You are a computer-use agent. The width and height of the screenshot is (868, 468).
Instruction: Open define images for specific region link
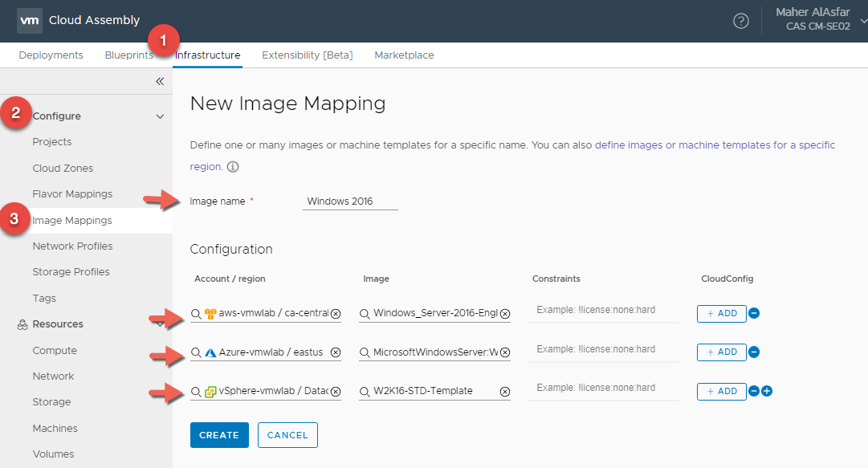tap(715, 145)
